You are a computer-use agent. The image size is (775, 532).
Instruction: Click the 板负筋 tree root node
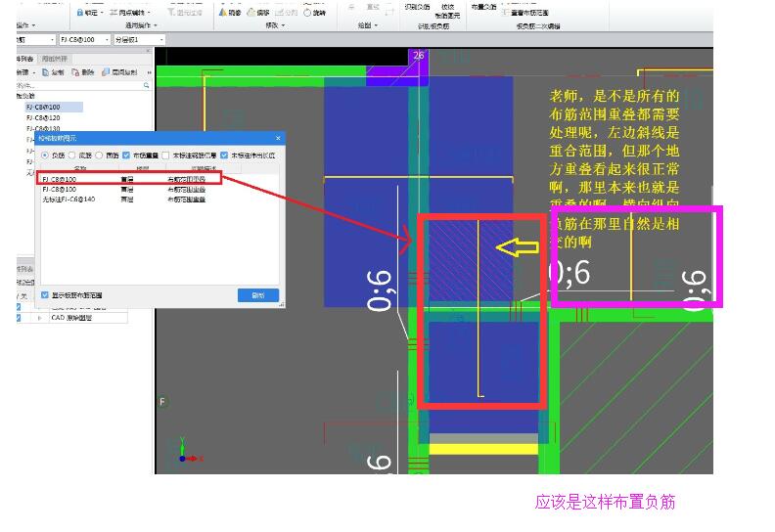(x=25, y=96)
